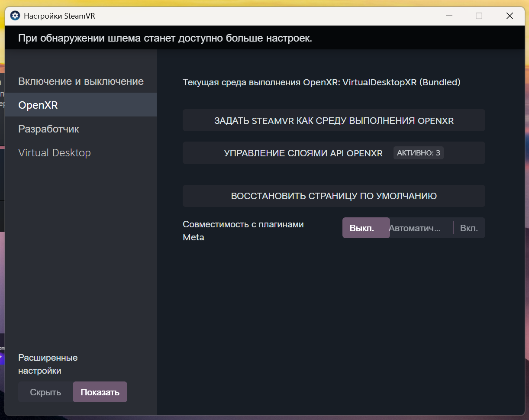The height and width of the screenshot is (420, 529).
Task: Choose Скрыть for advanced settings
Action: coord(45,392)
